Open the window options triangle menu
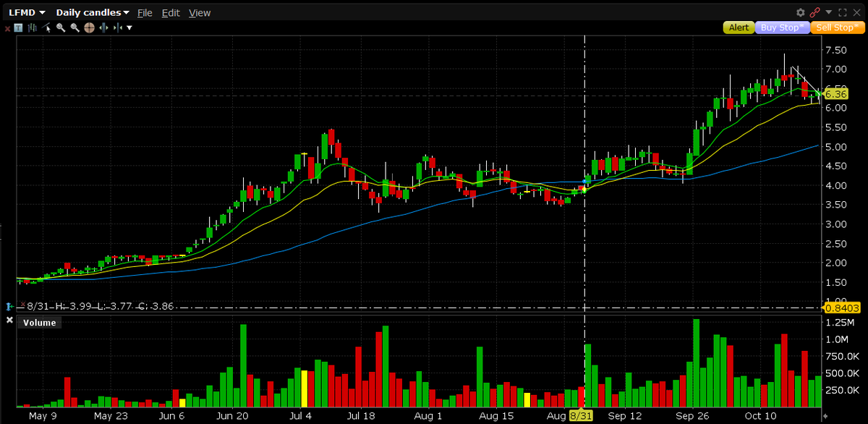Viewport: 868px width, 424px height. click(x=829, y=12)
